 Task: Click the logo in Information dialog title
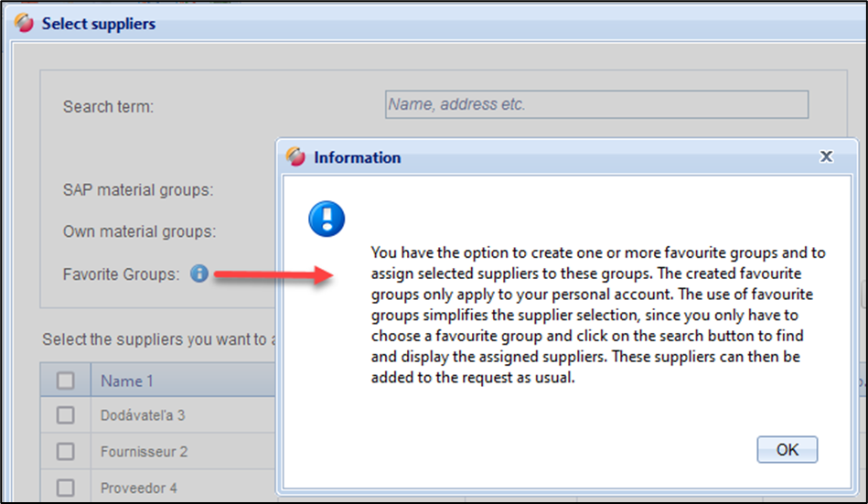click(295, 157)
